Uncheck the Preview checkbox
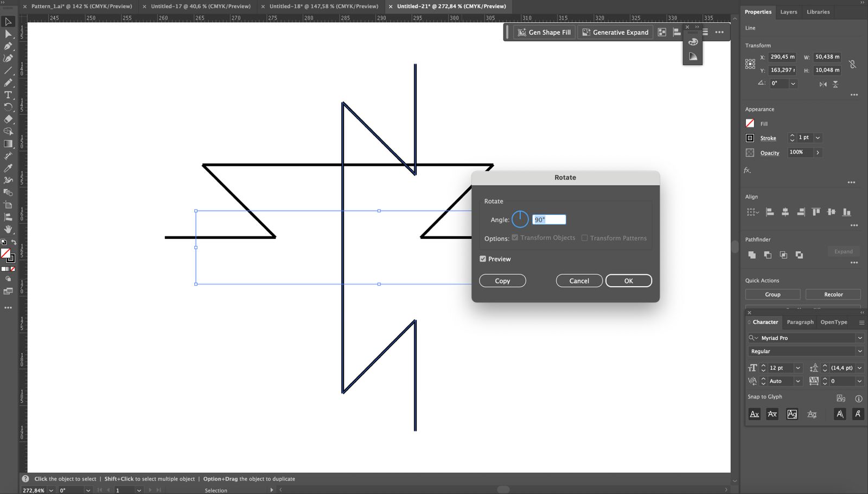The width and height of the screenshot is (868, 494). (x=483, y=259)
